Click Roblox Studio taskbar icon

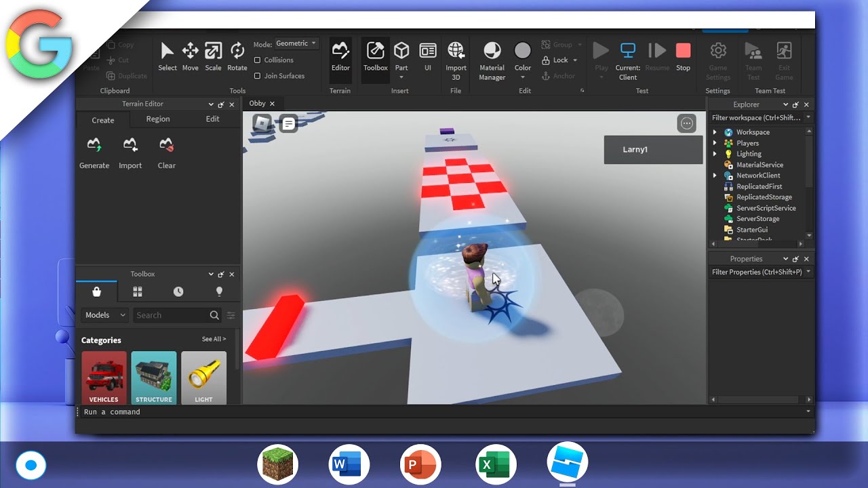coord(568,462)
